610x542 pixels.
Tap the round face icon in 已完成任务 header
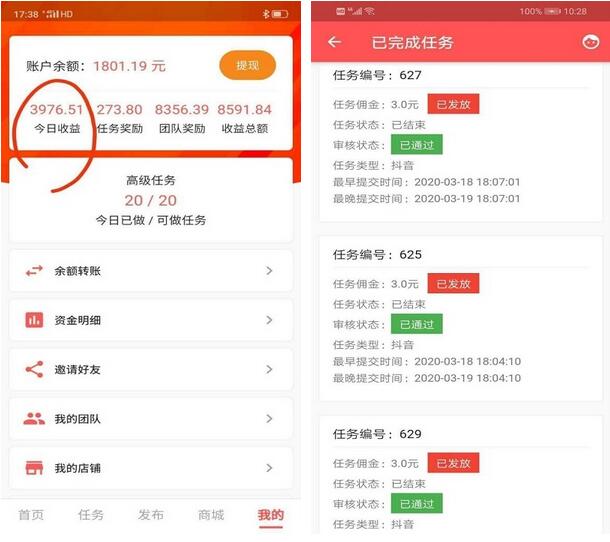591,42
